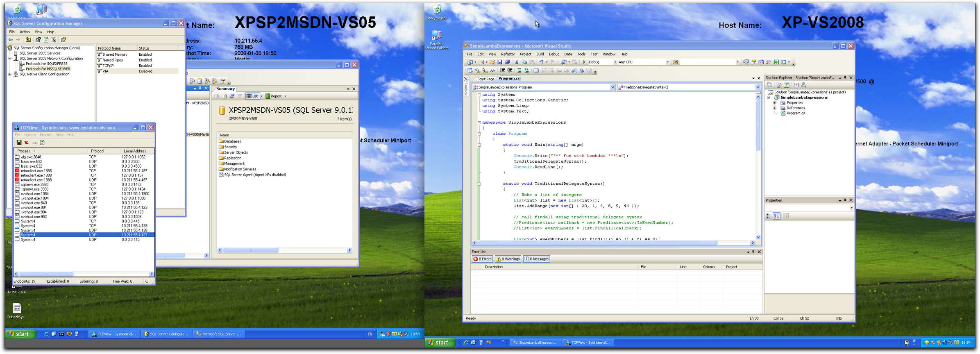Select the TCP/IP protocol row
Viewport: 980px width, 354px height.
pos(108,66)
